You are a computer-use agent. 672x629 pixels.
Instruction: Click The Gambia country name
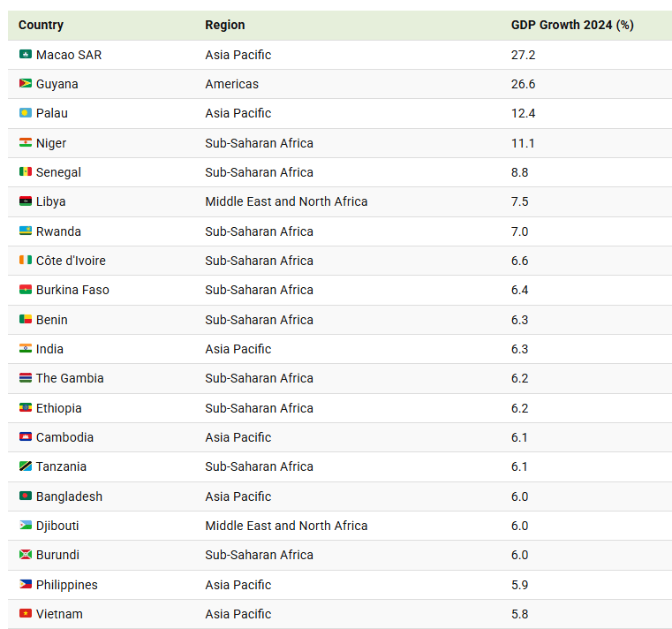(70, 378)
